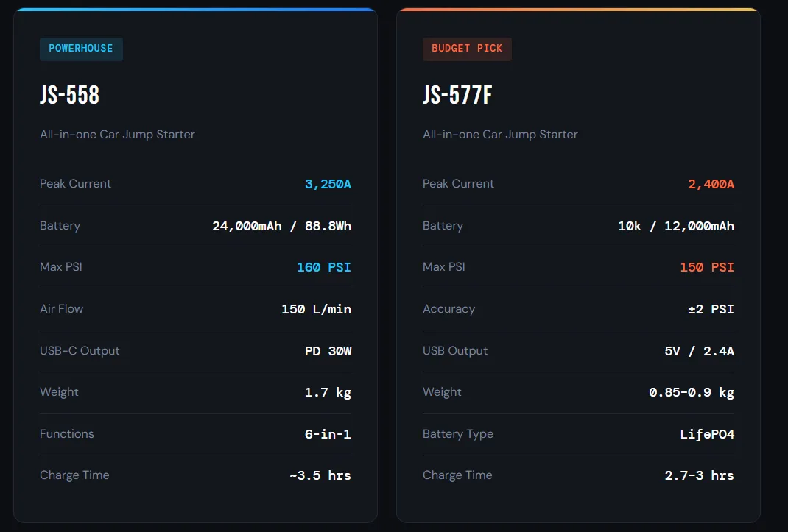Click the ±2 PSI accuracy value
This screenshot has width=788, height=532.
[x=711, y=309]
